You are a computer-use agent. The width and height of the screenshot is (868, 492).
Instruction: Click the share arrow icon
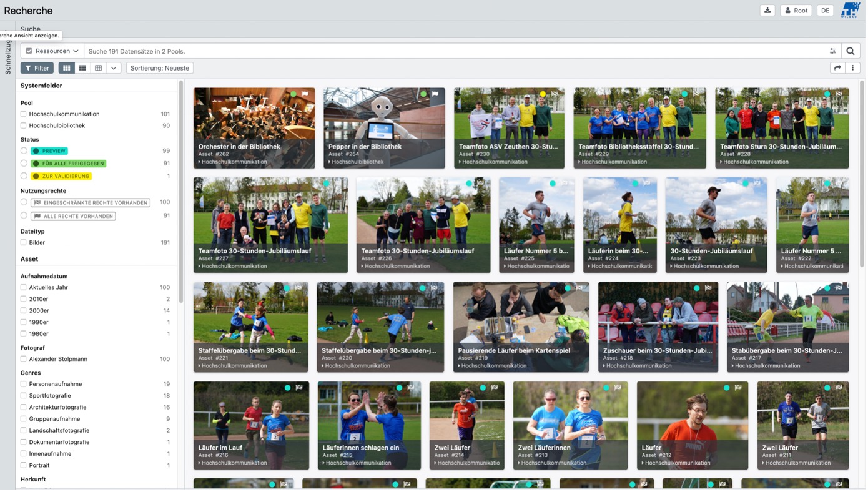click(x=837, y=68)
